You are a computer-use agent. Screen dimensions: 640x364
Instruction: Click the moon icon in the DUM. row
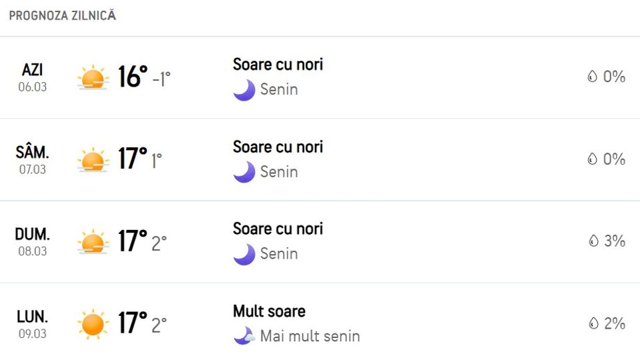244,255
